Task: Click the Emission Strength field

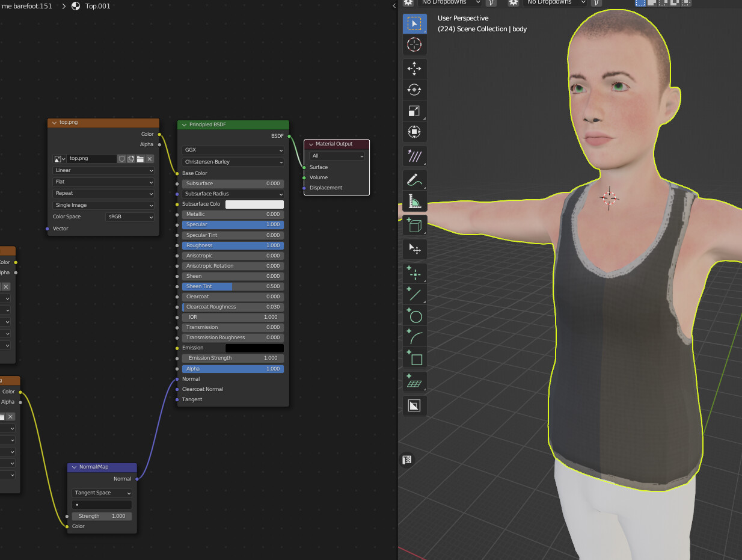Action: [x=233, y=358]
